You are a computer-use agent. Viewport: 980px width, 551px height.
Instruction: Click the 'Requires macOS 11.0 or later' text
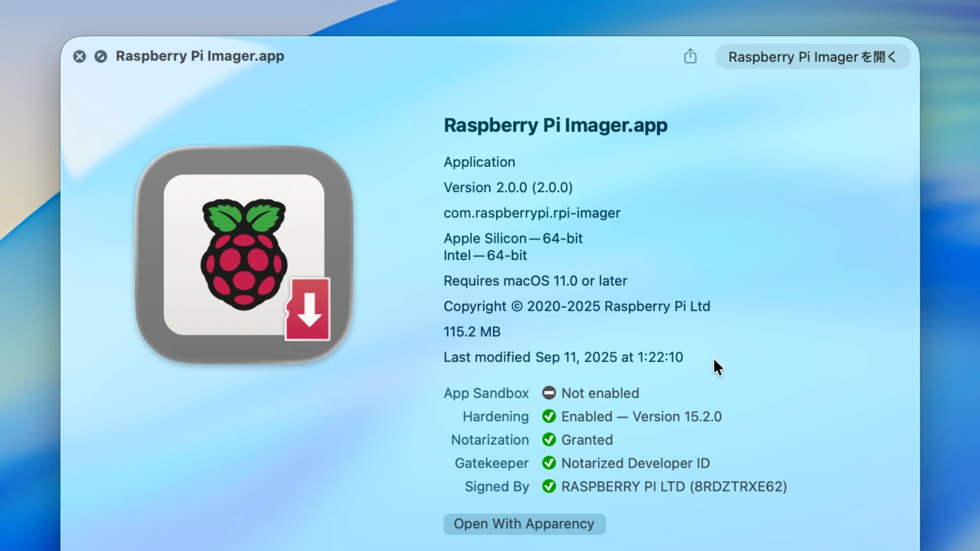tap(535, 281)
